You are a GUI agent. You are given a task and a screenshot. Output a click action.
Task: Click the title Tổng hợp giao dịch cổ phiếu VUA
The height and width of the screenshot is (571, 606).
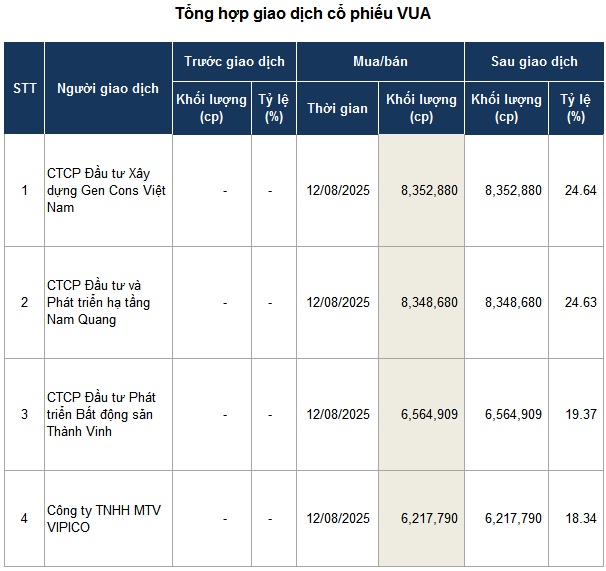[x=304, y=14]
